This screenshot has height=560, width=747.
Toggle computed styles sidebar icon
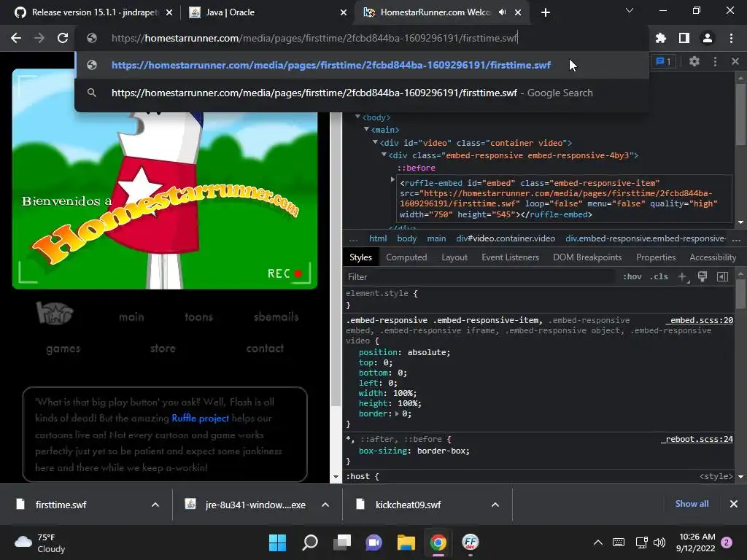723,276
